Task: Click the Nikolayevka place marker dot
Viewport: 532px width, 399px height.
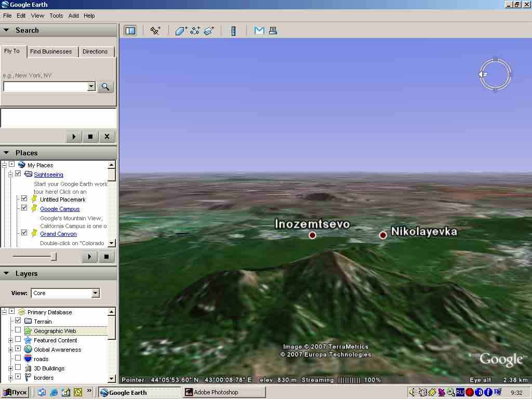Action: [383, 235]
